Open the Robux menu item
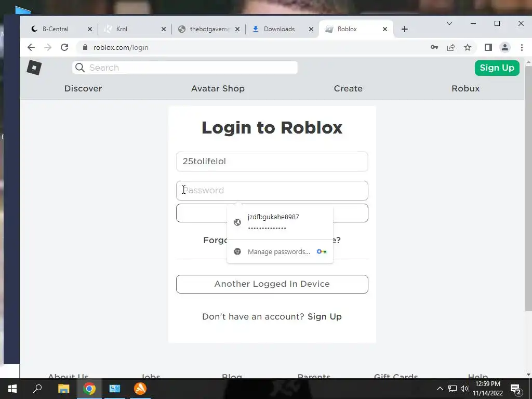This screenshot has width=532, height=399. [x=465, y=88]
